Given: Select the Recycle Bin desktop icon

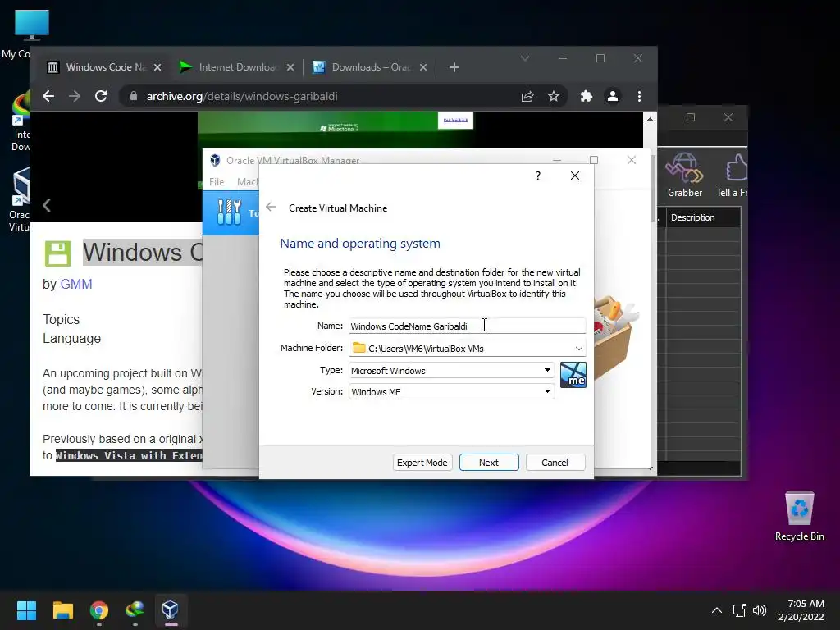Looking at the screenshot, I should point(799,516).
